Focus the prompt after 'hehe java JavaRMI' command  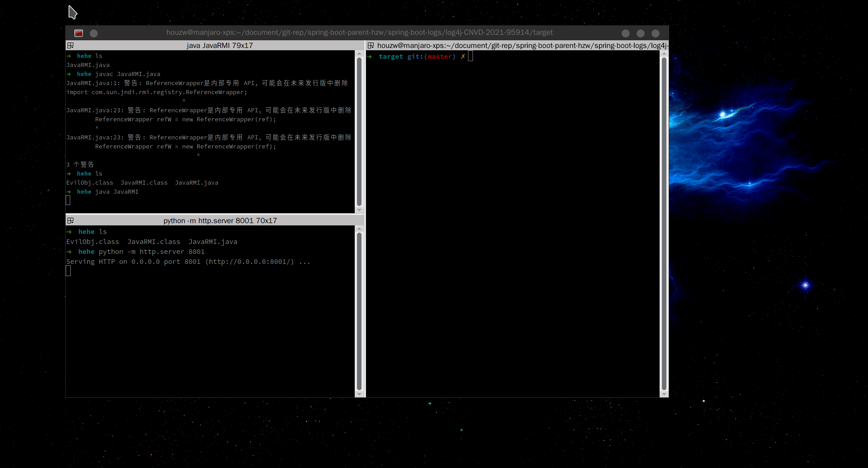tap(68, 200)
